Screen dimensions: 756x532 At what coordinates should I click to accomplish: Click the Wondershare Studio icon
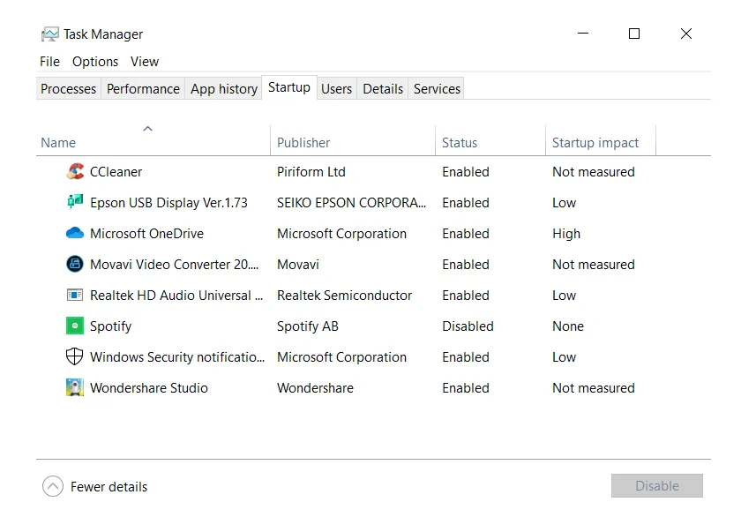click(x=75, y=387)
